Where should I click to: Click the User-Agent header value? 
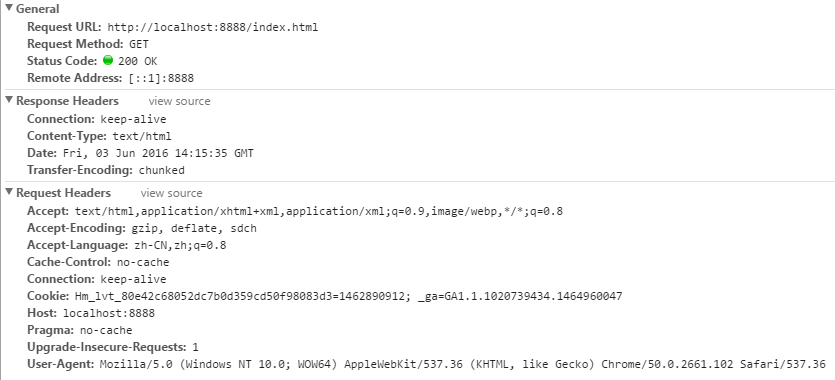click(x=462, y=365)
